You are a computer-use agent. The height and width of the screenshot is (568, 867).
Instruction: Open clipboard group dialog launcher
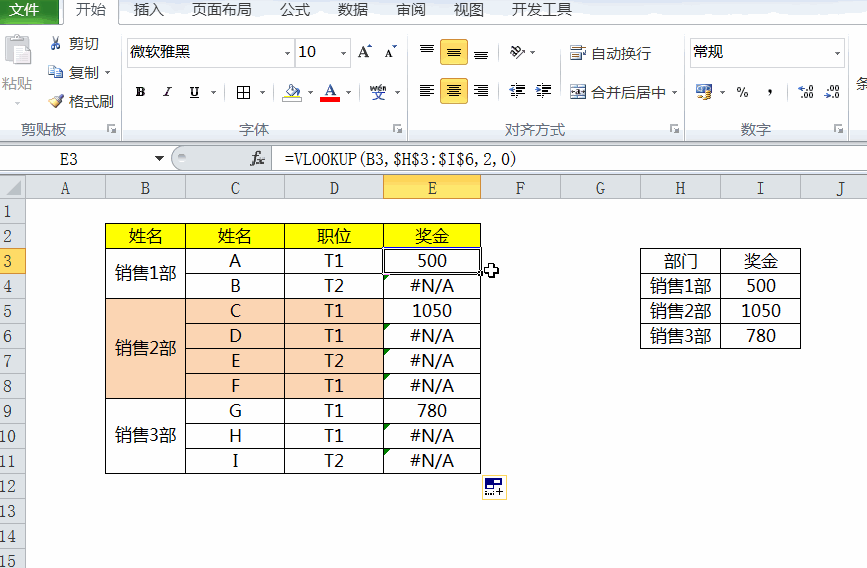tap(111, 129)
